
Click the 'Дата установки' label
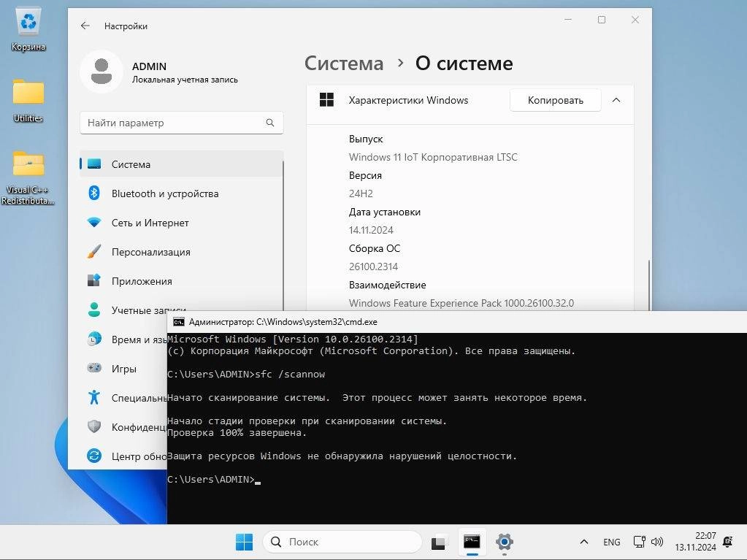[385, 212]
